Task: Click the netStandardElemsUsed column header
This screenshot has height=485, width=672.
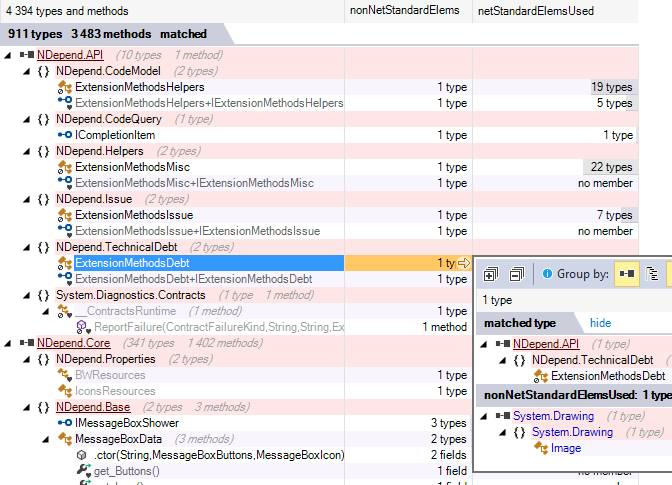Action: click(535, 11)
